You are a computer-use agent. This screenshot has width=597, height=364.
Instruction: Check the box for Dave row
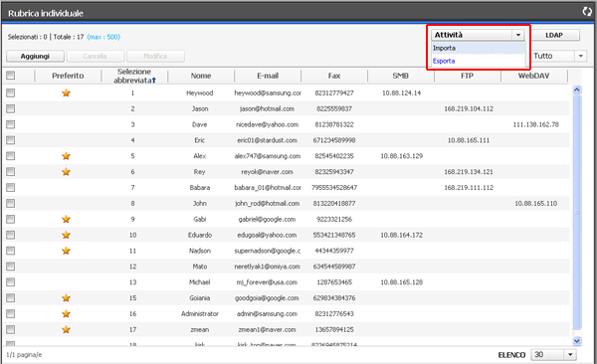tap(11, 124)
